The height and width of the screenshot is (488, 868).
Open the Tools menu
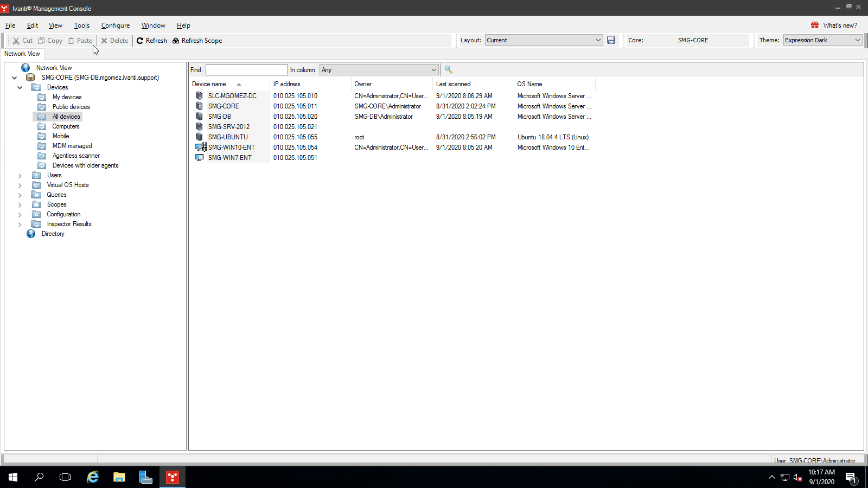81,25
